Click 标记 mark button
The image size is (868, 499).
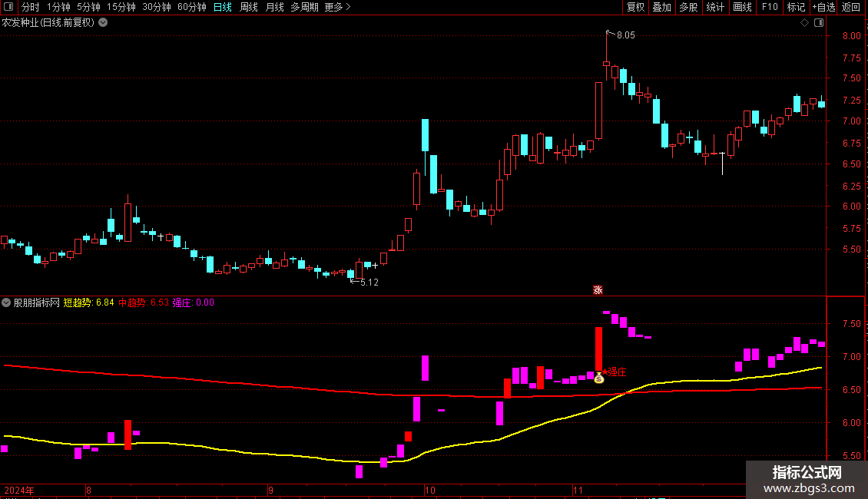click(796, 7)
